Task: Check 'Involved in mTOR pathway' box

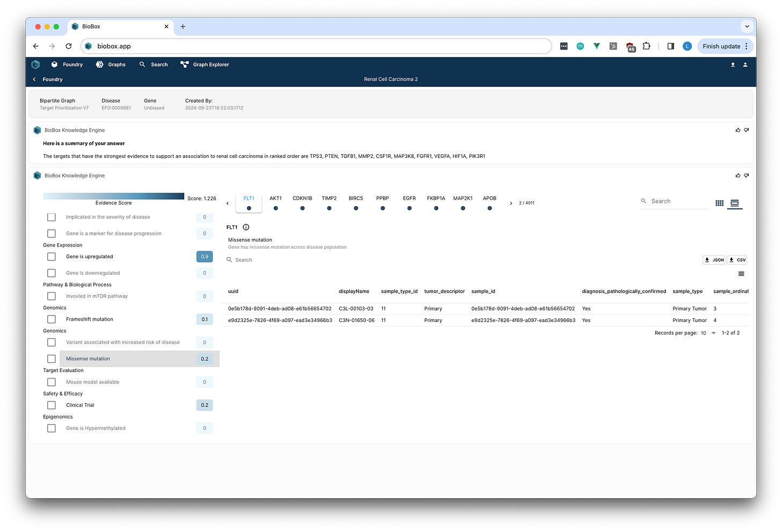Action: pos(52,296)
